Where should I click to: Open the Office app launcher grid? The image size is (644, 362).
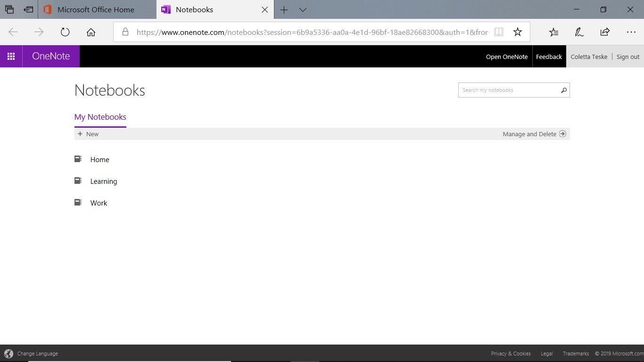(x=11, y=56)
